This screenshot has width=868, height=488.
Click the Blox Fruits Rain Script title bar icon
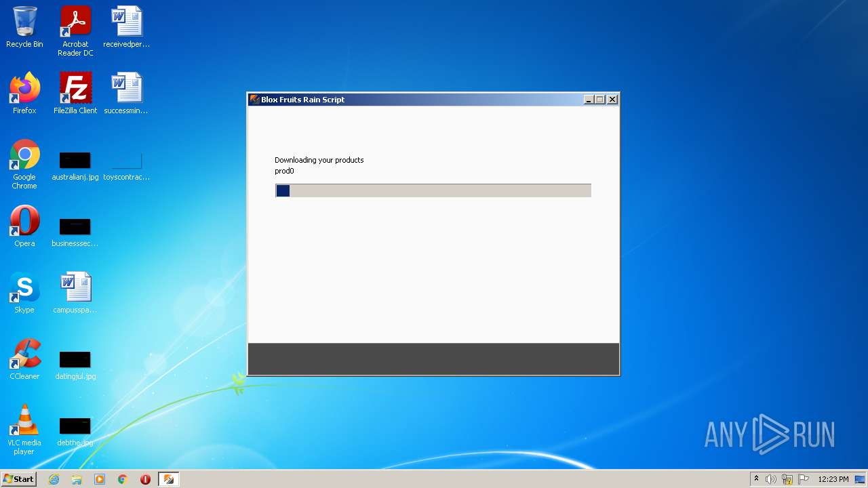[255, 100]
